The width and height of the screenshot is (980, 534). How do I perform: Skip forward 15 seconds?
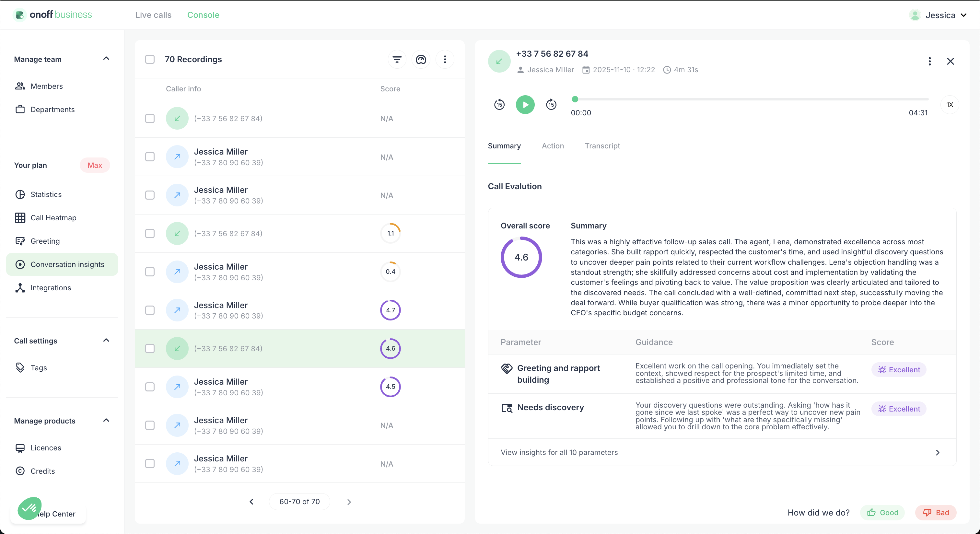pyautogui.click(x=551, y=104)
